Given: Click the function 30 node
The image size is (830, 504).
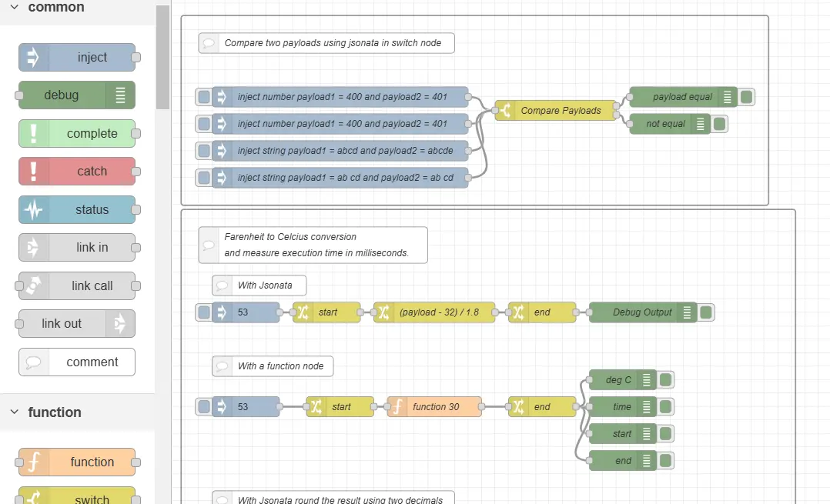Looking at the screenshot, I should pos(435,407).
